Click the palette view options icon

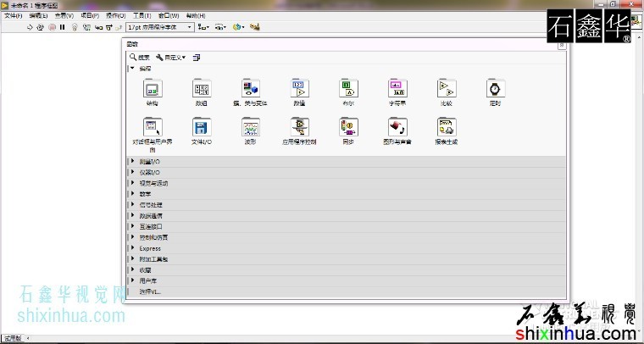(197, 58)
